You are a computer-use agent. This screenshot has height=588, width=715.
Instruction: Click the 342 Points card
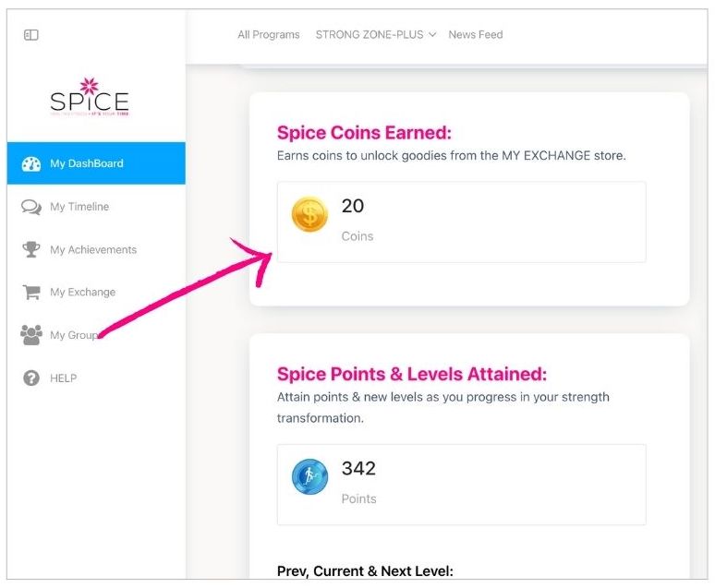pos(461,484)
